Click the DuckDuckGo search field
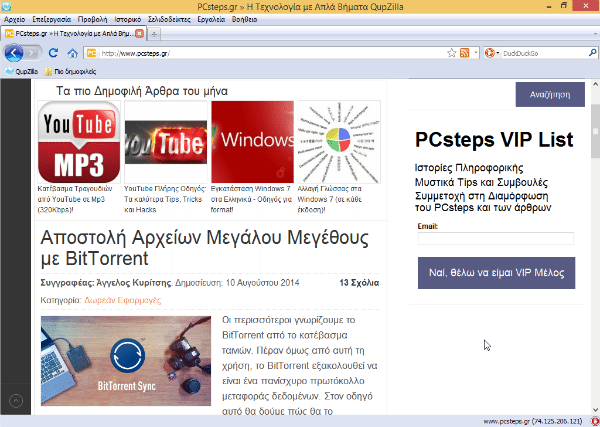This screenshot has height=427, width=600. click(x=544, y=53)
